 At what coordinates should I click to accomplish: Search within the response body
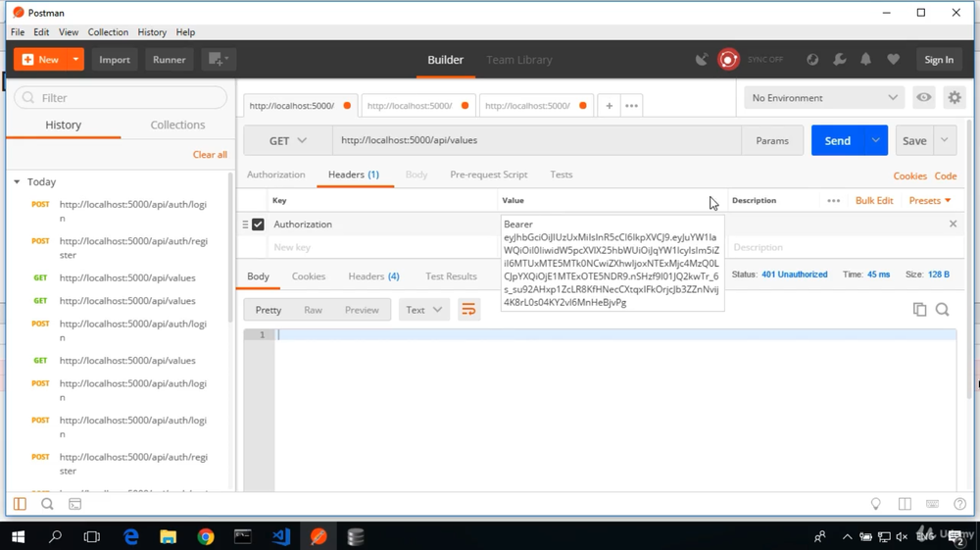coord(943,310)
